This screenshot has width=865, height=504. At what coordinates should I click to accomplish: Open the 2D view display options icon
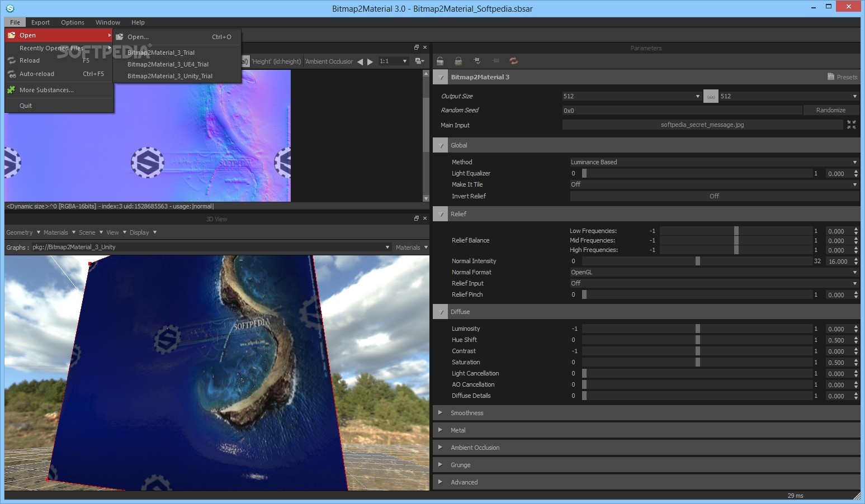tap(419, 61)
